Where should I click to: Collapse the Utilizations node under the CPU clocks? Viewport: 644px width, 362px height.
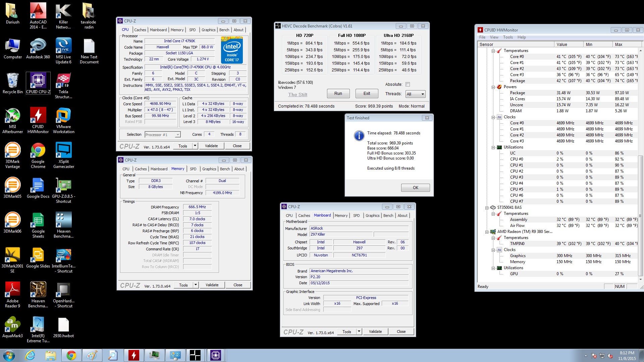(x=493, y=147)
